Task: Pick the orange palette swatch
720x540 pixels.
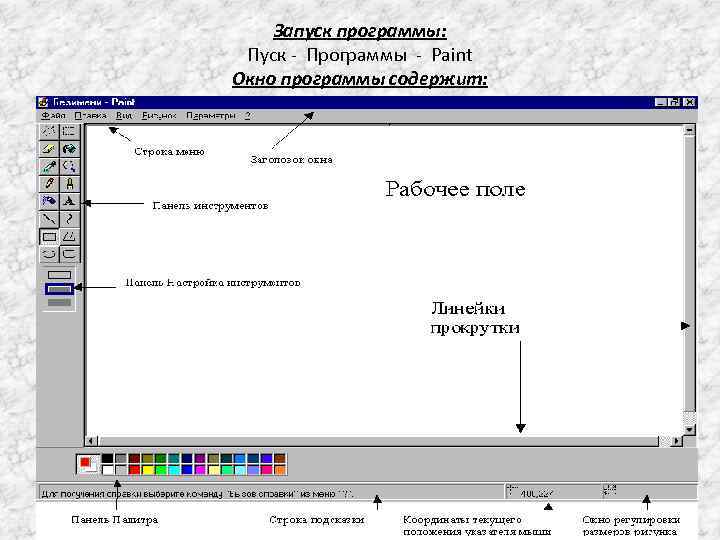Action: 280,470
